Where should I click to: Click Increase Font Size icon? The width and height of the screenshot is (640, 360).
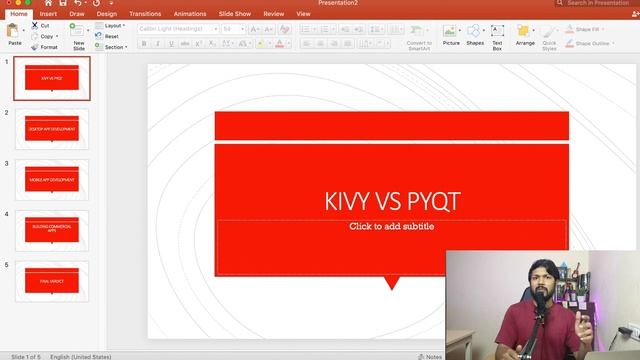point(254,29)
